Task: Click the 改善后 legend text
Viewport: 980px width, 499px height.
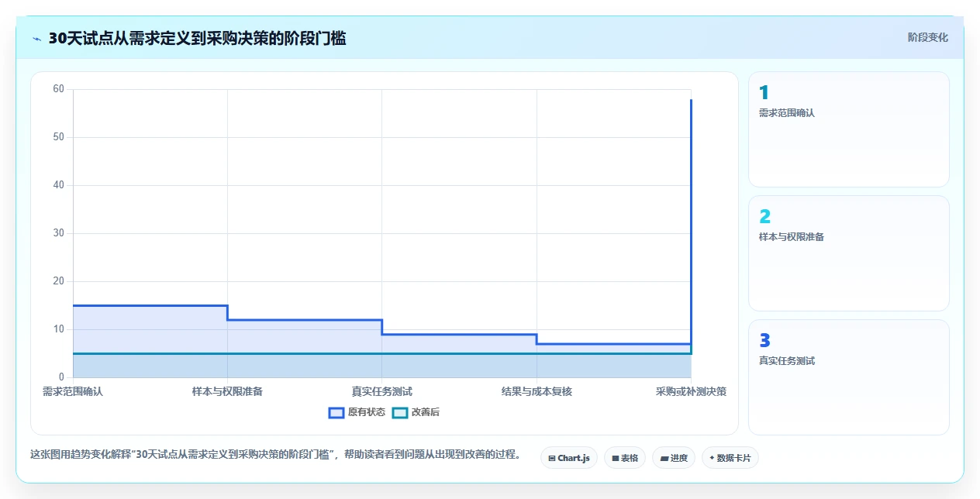Action: pos(425,412)
